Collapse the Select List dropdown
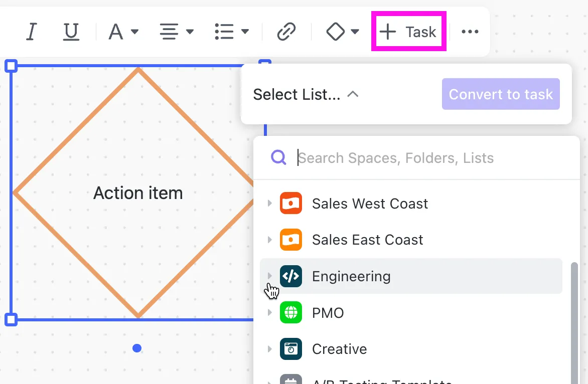588x384 pixels. [x=306, y=94]
